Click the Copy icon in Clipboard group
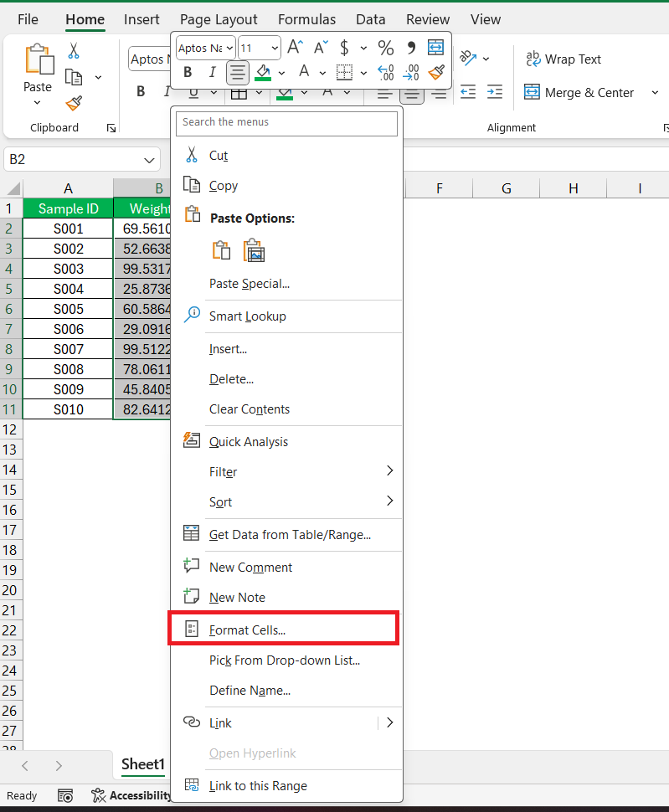Screen dimensions: 669x812 pyautogui.click(x=74, y=77)
